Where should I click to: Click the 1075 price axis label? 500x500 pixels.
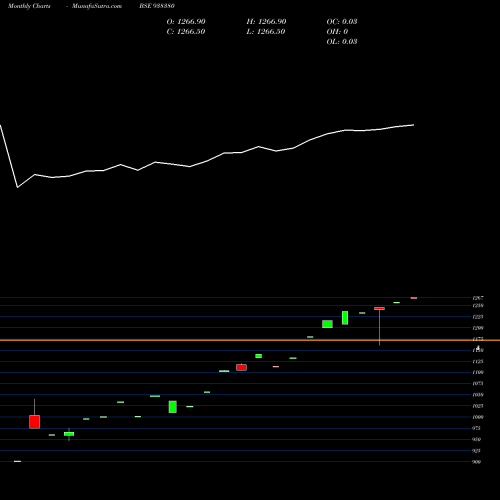pos(478,384)
